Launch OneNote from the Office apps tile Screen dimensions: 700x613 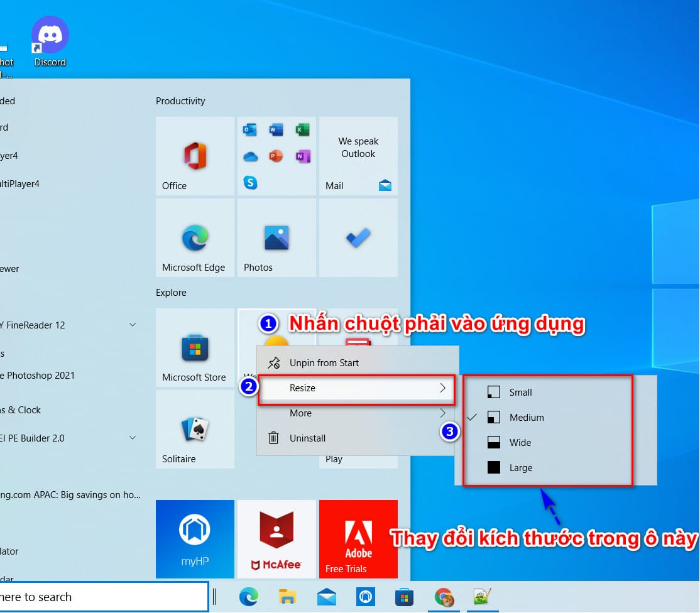click(303, 156)
